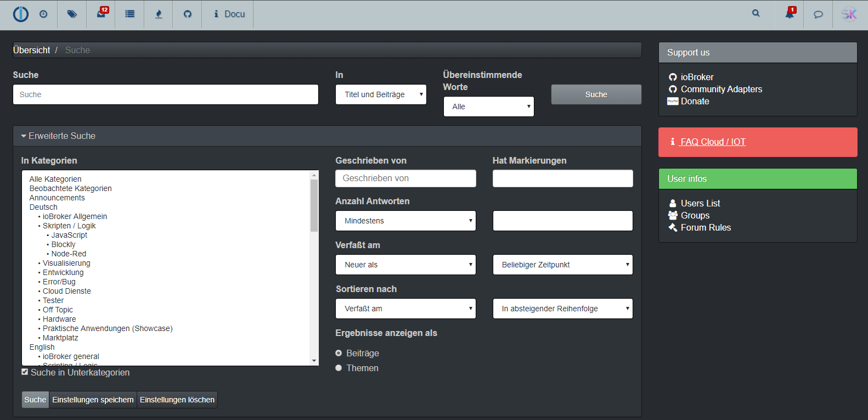The height and width of the screenshot is (420, 868).
Task: Select Praktische Anwendungen (Showcase) category
Action: coord(108,328)
